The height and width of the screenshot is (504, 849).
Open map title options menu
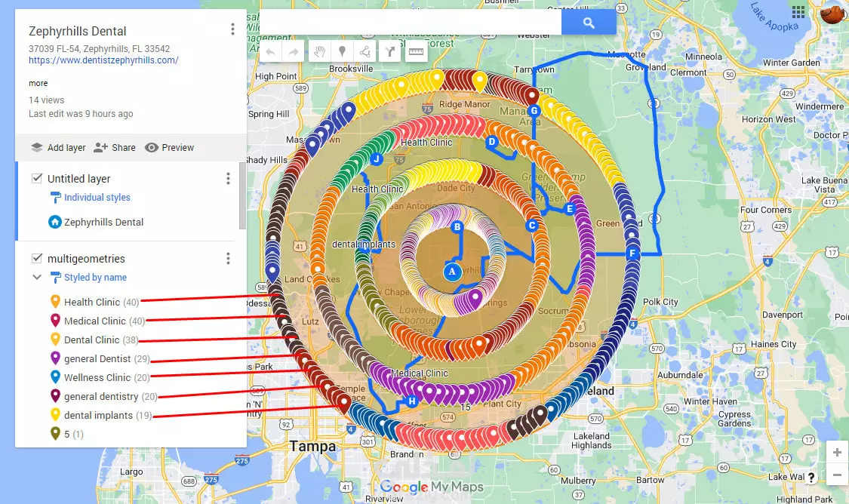point(233,29)
